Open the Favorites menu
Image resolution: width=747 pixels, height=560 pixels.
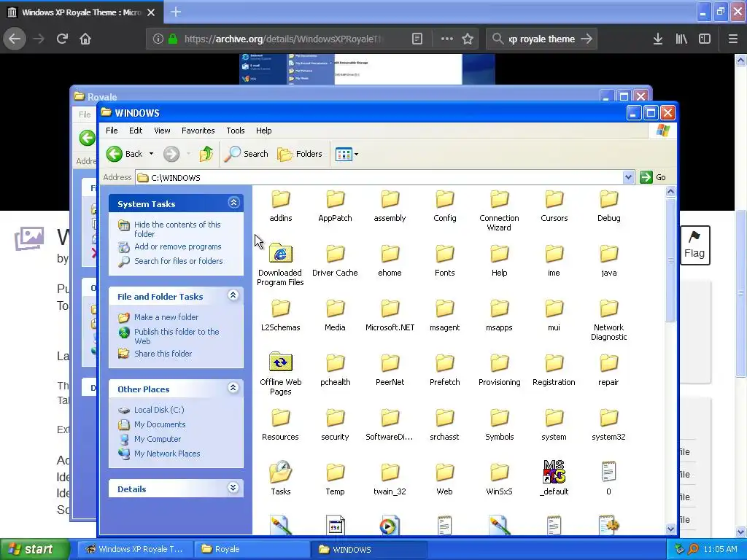(198, 131)
